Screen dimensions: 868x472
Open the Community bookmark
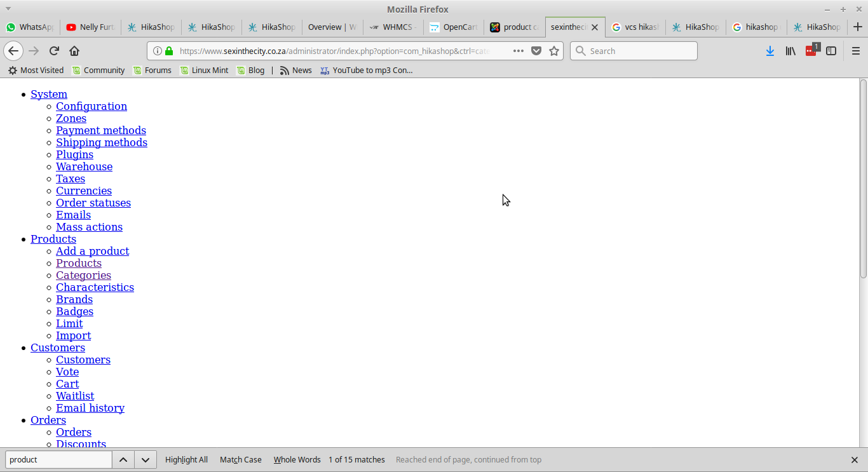pyautogui.click(x=98, y=70)
